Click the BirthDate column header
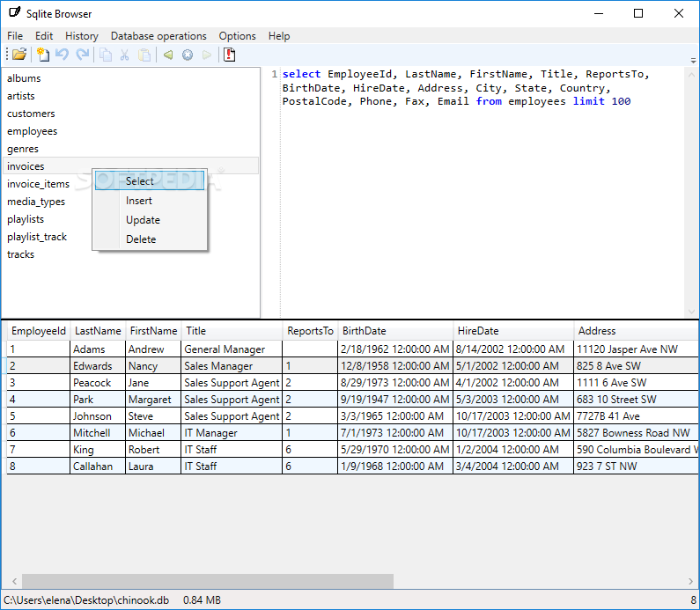This screenshot has height=610, width=700. pyautogui.click(x=395, y=331)
